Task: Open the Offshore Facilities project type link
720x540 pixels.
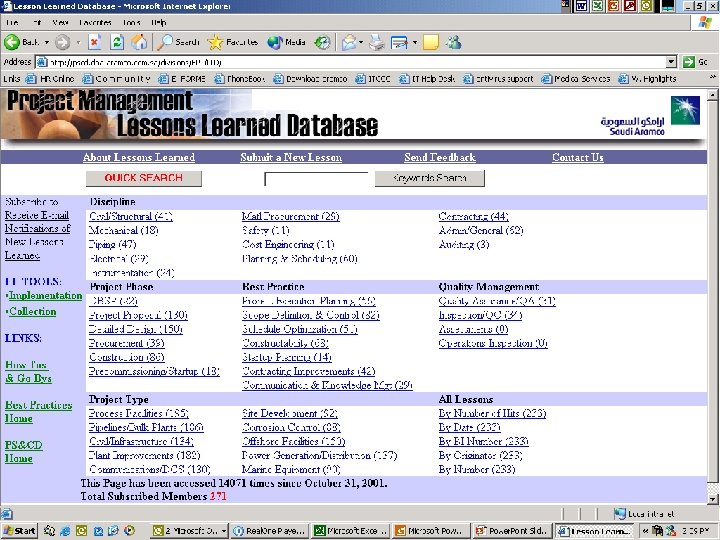Action: pyautogui.click(x=293, y=441)
